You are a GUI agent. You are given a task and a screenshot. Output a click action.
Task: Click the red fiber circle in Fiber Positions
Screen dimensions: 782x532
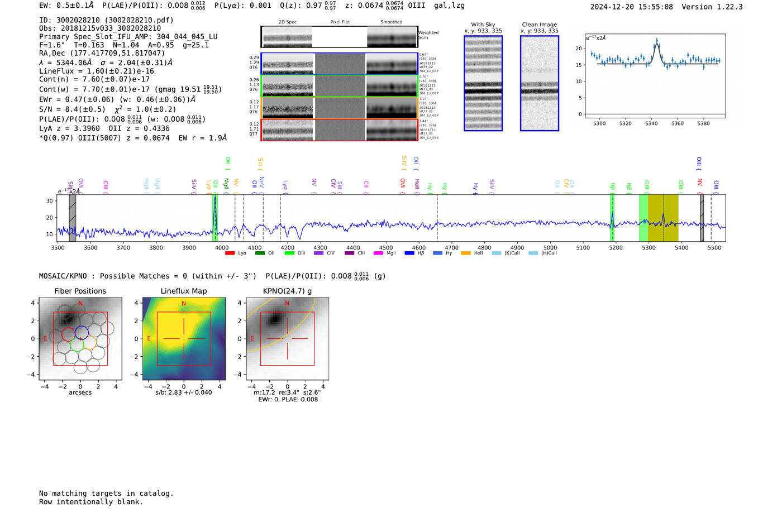click(x=68, y=335)
